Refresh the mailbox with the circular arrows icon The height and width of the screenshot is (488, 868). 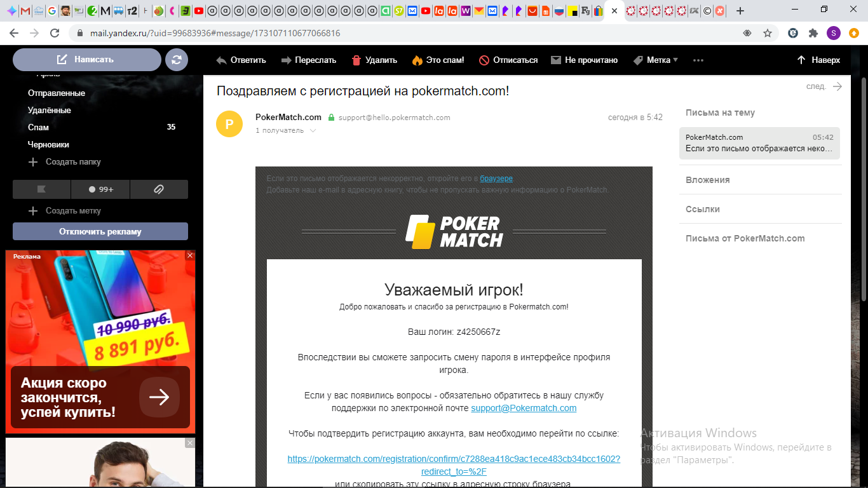[x=177, y=60]
